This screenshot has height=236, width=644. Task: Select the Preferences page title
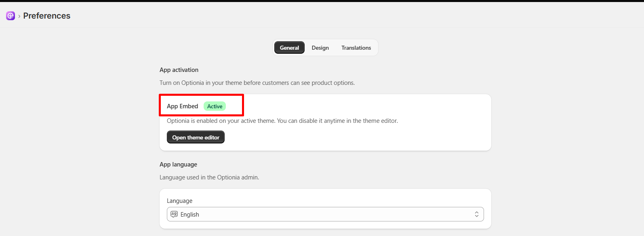click(x=47, y=16)
